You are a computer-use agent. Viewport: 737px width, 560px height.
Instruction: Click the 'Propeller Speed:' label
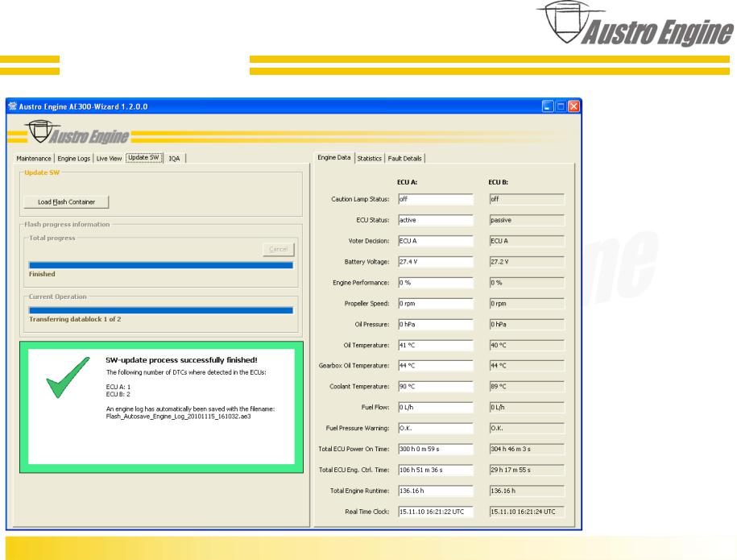[366, 304]
